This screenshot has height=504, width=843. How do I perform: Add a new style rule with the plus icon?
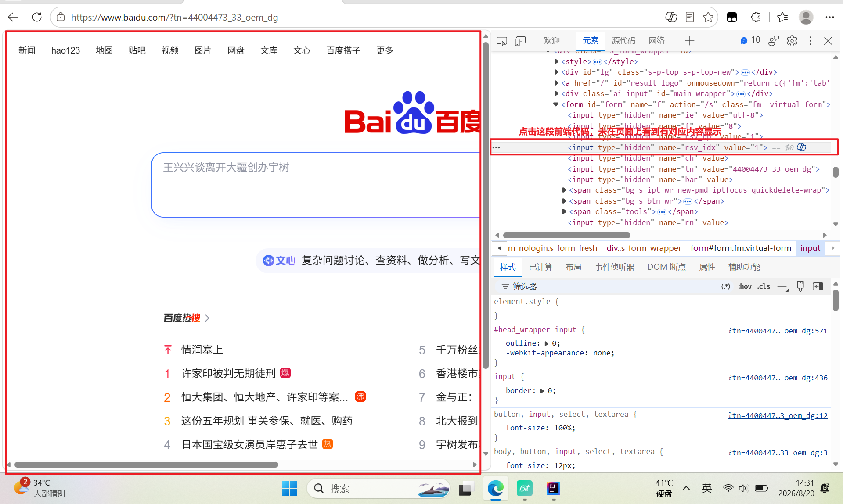tap(782, 286)
